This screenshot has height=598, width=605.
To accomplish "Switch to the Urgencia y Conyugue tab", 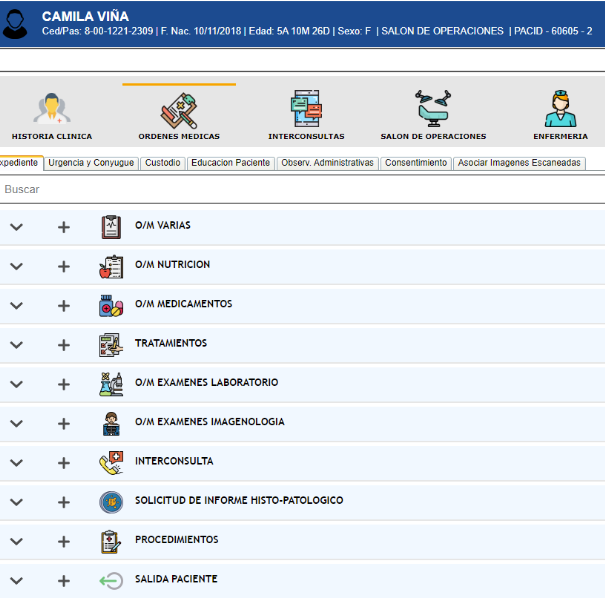I will (91, 163).
